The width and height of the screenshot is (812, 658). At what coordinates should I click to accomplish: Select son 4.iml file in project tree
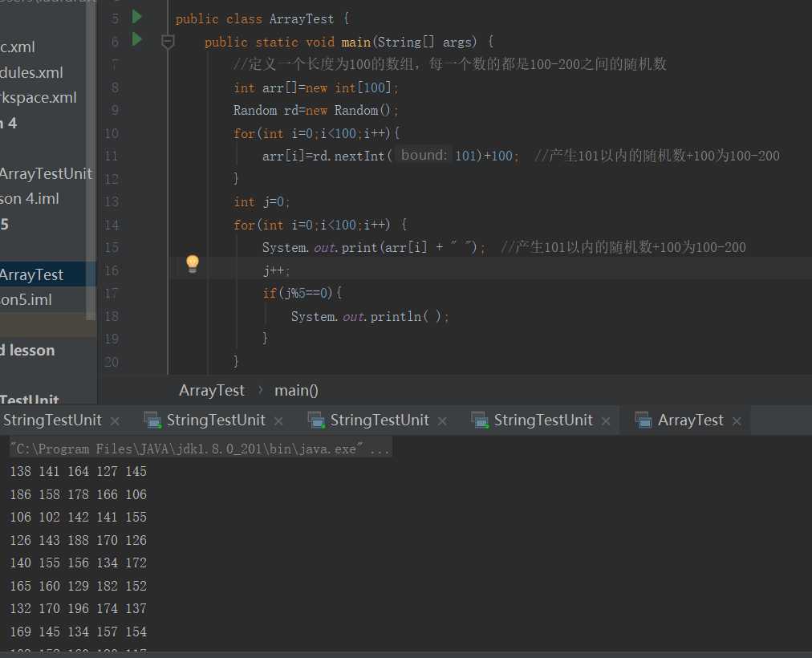click(x=30, y=198)
